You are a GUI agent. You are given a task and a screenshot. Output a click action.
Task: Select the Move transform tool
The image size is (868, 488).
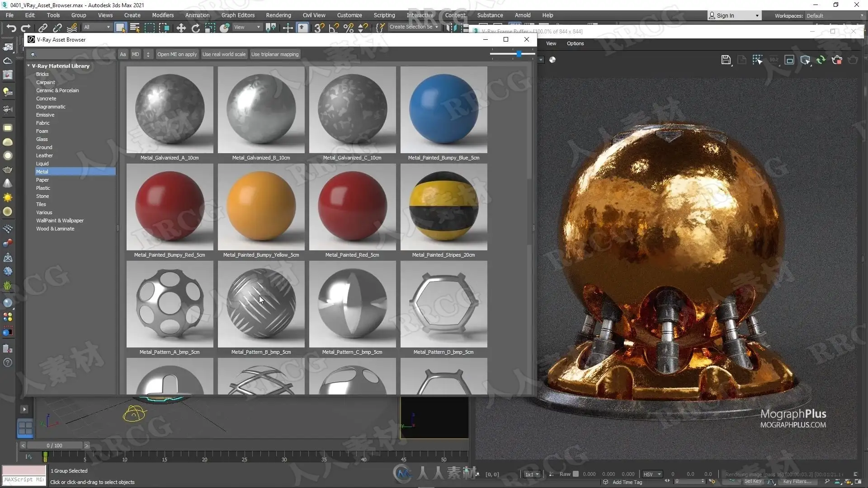point(181,28)
